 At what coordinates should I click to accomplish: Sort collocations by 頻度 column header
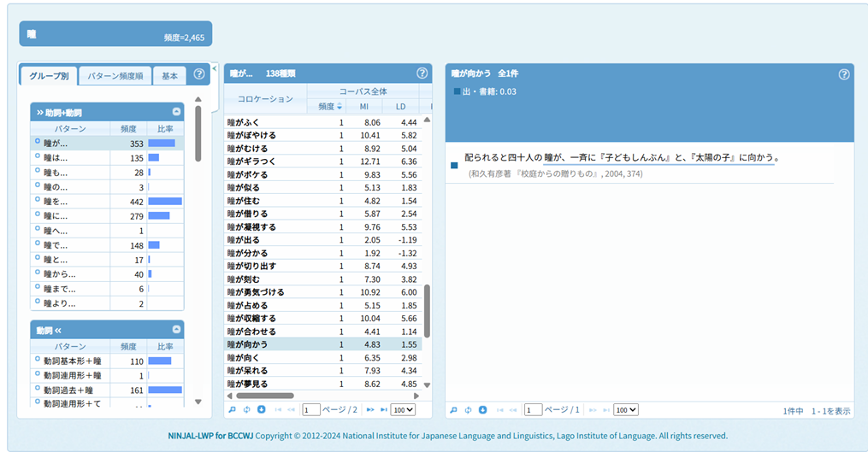tap(328, 106)
